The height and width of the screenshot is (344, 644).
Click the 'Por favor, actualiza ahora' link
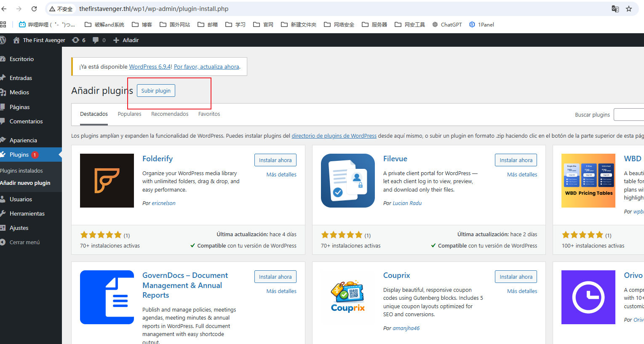206,67
